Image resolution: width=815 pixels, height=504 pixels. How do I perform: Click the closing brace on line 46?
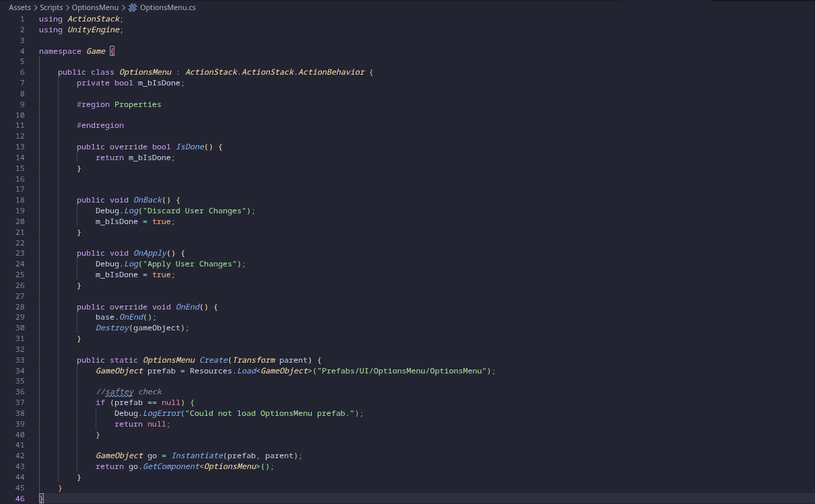tap(41, 499)
